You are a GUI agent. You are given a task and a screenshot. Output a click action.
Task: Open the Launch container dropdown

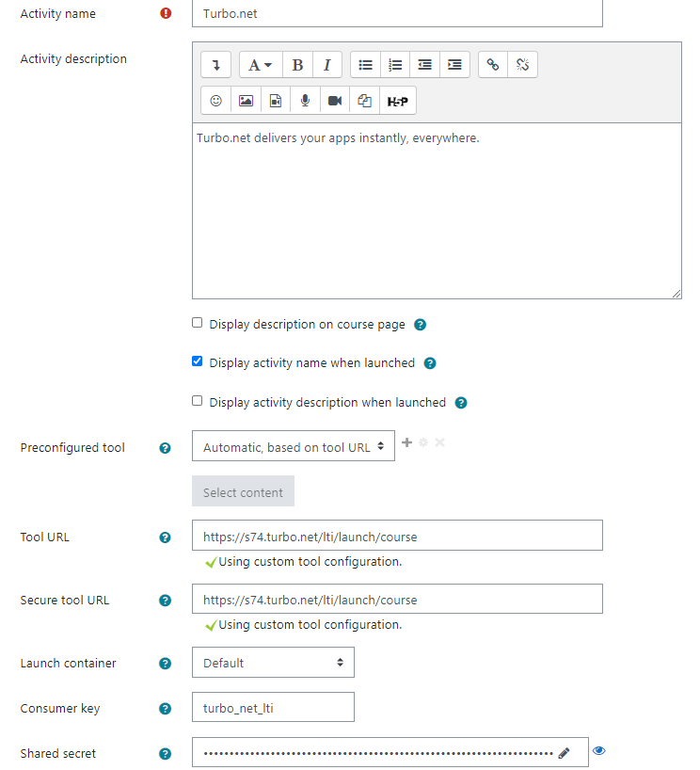(273, 662)
